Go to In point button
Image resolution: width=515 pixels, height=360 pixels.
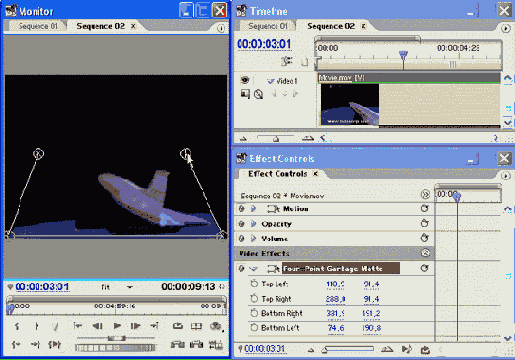point(16,344)
